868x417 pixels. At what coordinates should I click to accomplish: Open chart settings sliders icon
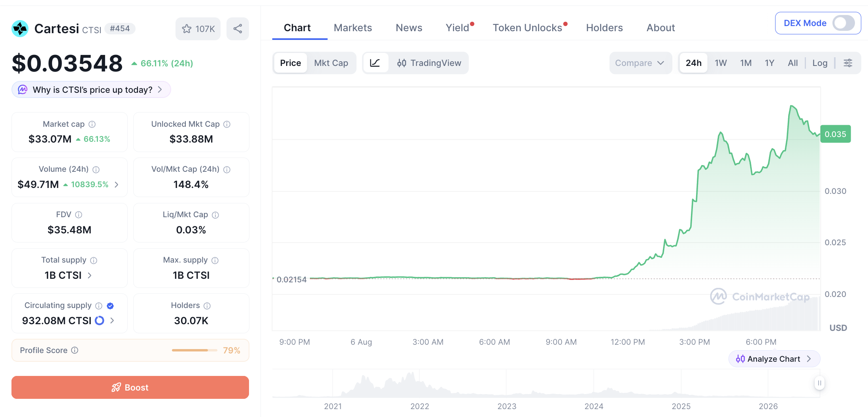pos(848,63)
